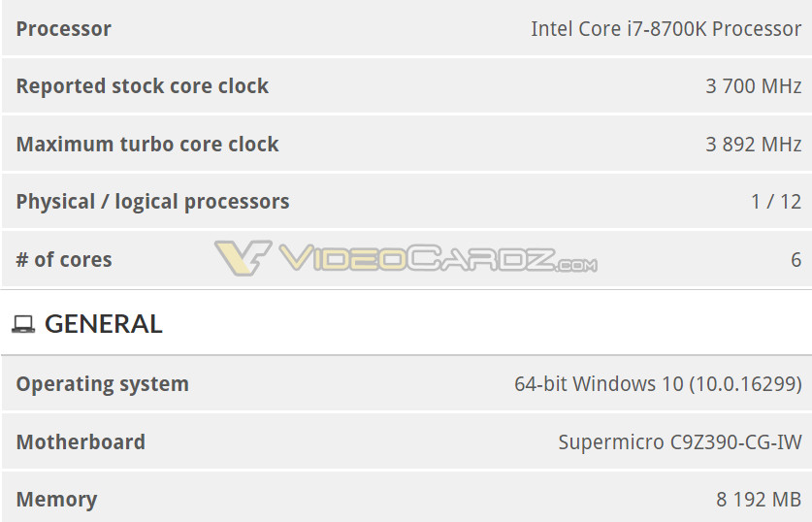Click the Operating system label

coord(102,384)
